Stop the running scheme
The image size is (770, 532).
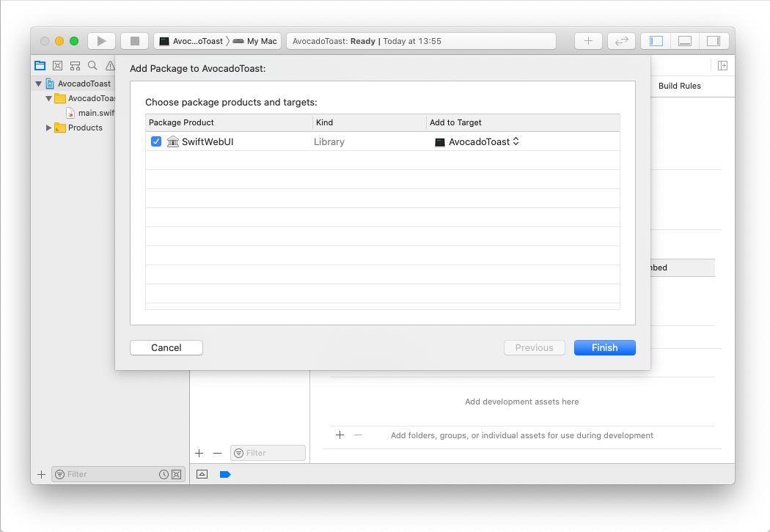click(x=134, y=41)
